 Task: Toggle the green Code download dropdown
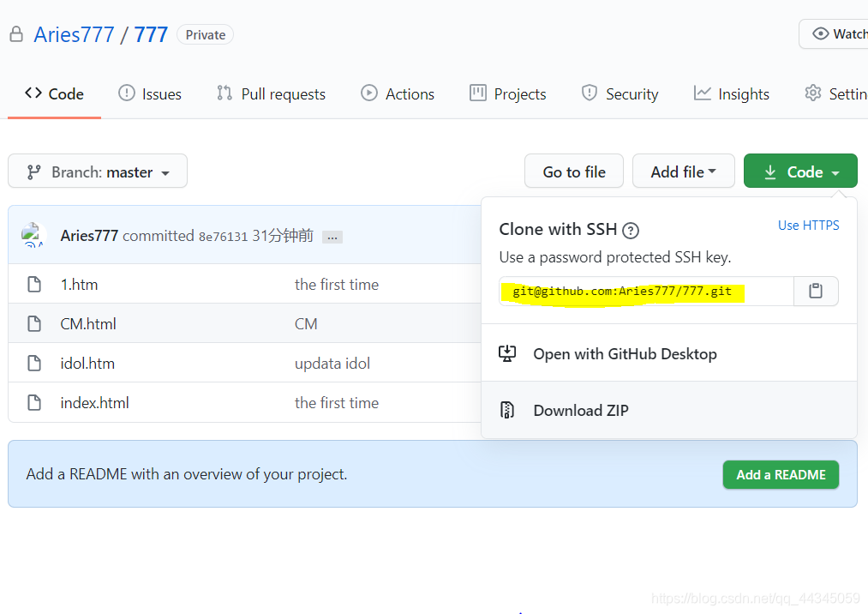click(800, 172)
